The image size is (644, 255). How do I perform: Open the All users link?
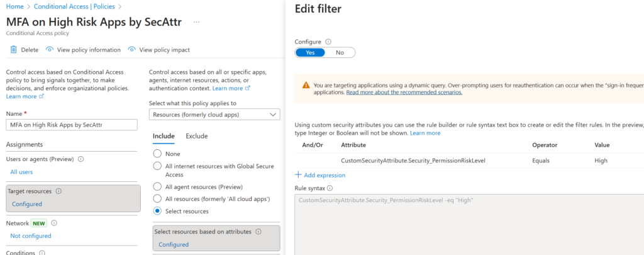pyautogui.click(x=21, y=172)
